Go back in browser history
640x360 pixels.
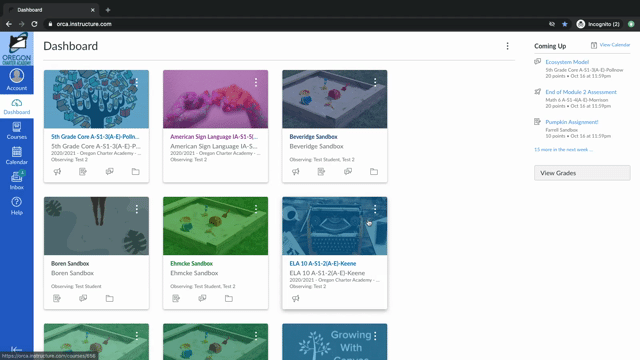point(9,24)
